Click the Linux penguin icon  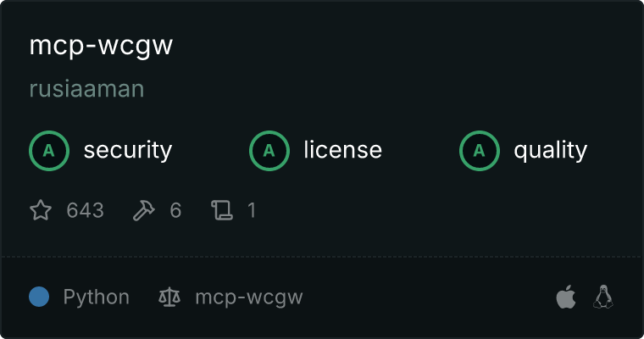pyautogui.click(x=603, y=297)
